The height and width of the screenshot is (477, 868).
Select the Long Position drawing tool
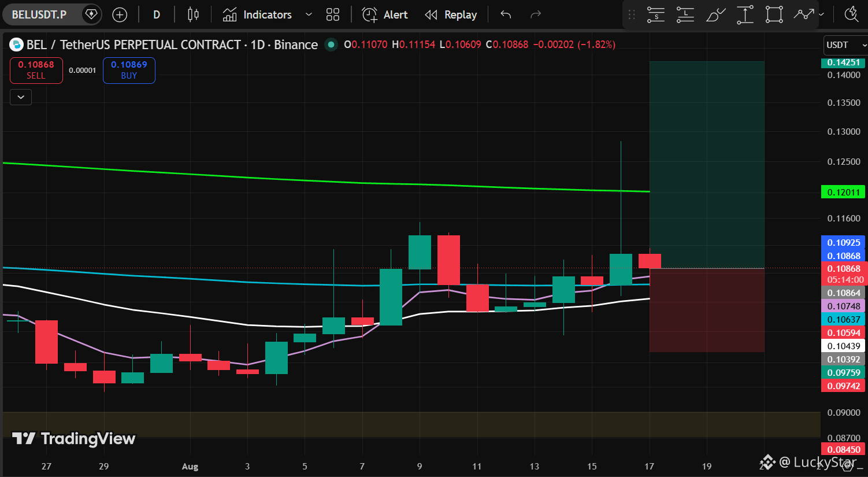(x=685, y=14)
